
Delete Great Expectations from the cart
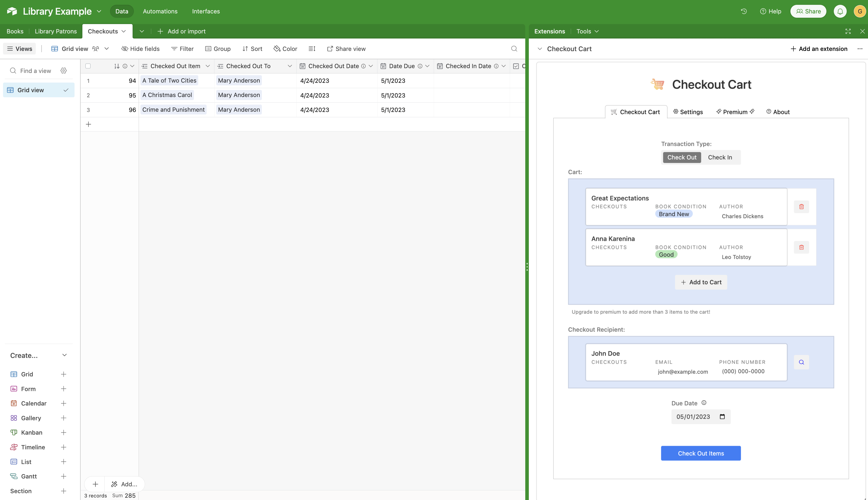point(801,207)
